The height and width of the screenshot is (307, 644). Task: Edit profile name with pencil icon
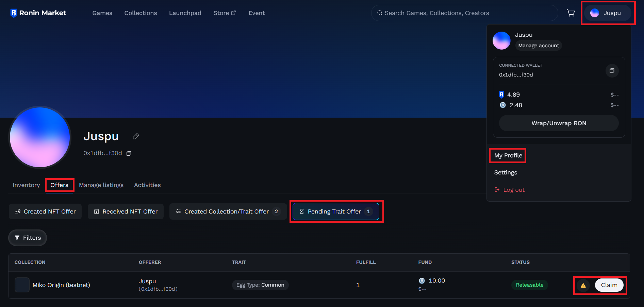[136, 136]
